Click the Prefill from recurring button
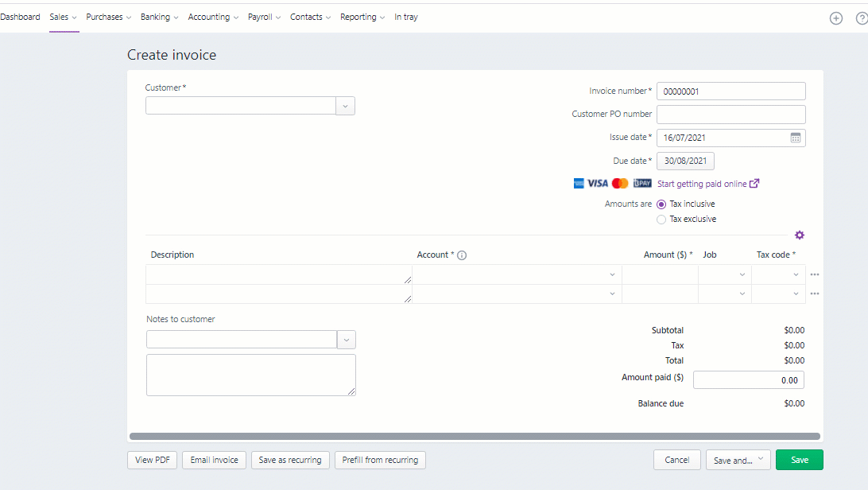 (380, 460)
